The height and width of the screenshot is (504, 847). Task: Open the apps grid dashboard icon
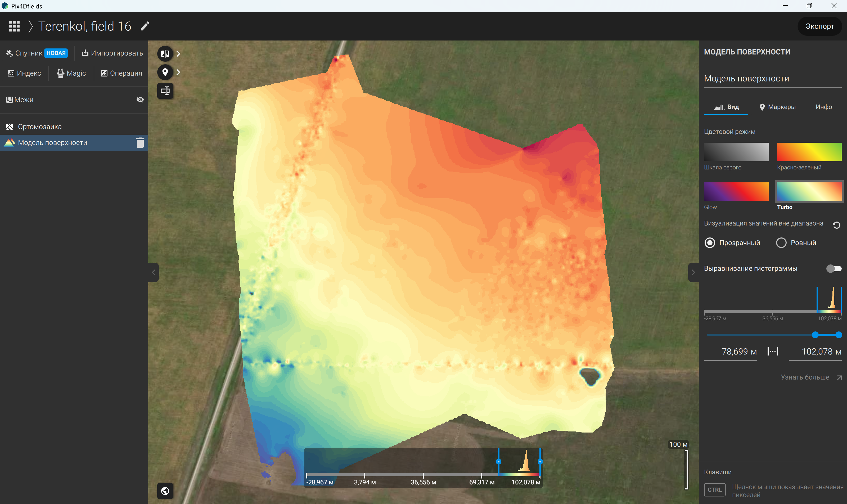point(14,26)
